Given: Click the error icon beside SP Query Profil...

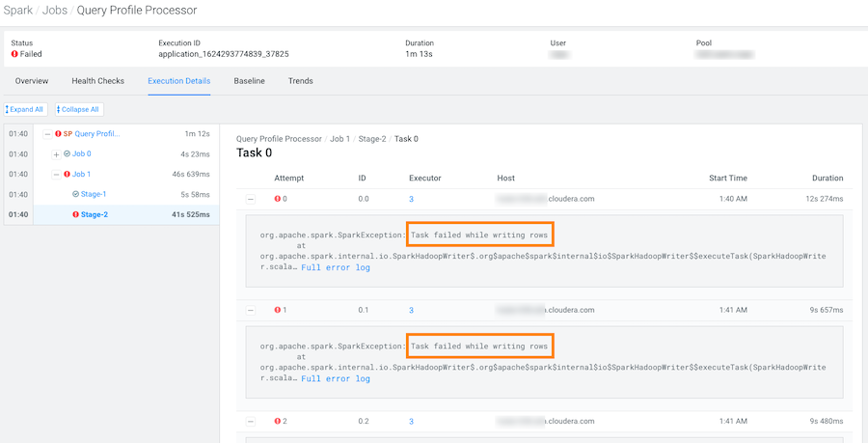Looking at the screenshot, I should click(58, 133).
